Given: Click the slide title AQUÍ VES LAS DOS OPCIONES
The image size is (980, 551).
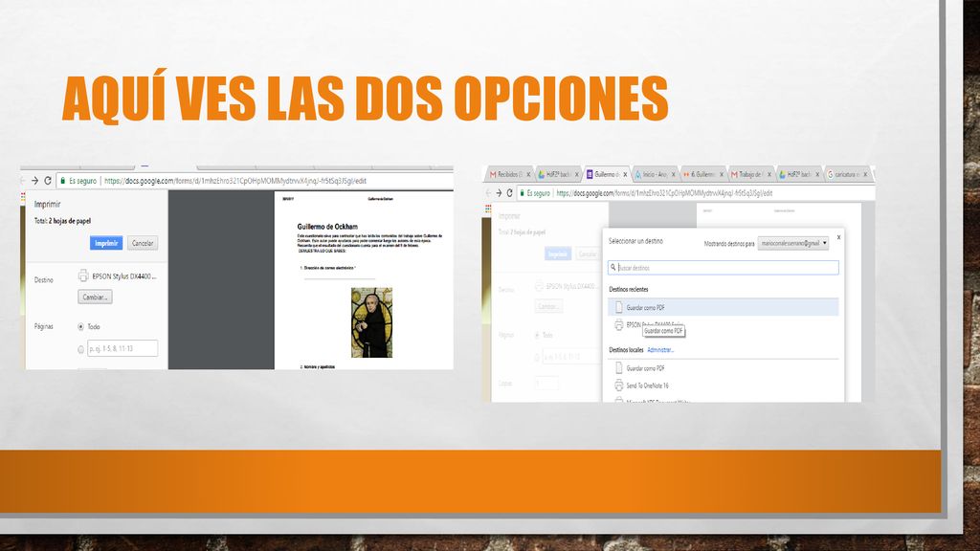Looking at the screenshot, I should pyautogui.click(x=365, y=99).
